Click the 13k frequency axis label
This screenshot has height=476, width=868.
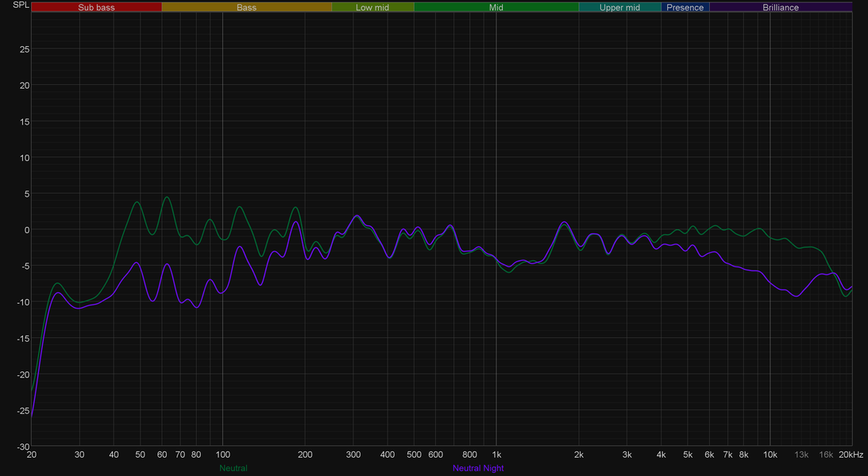tap(801, 455)
